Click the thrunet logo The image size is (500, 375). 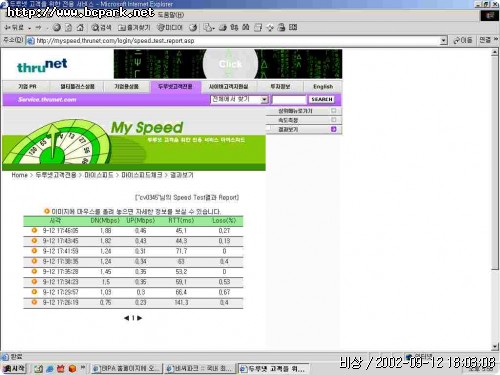pos(42,65)
